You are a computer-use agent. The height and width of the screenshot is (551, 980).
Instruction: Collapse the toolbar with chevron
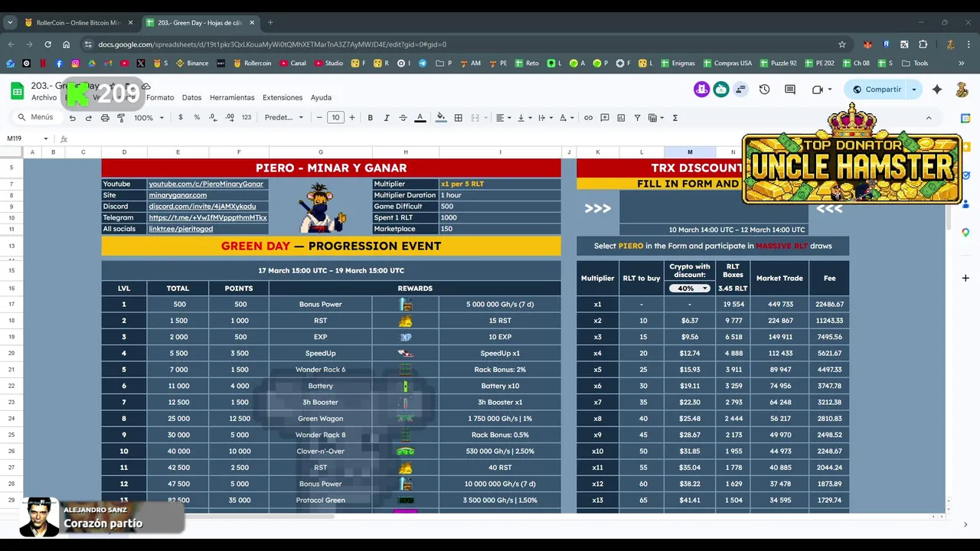[929, 118]
